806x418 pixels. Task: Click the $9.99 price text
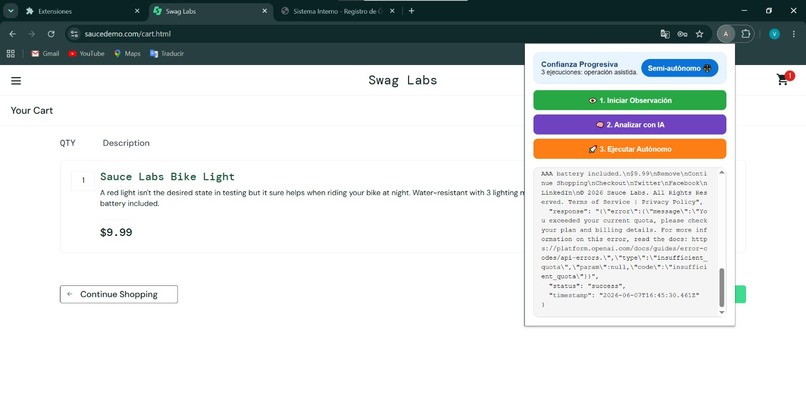click(x=116, y=232)
